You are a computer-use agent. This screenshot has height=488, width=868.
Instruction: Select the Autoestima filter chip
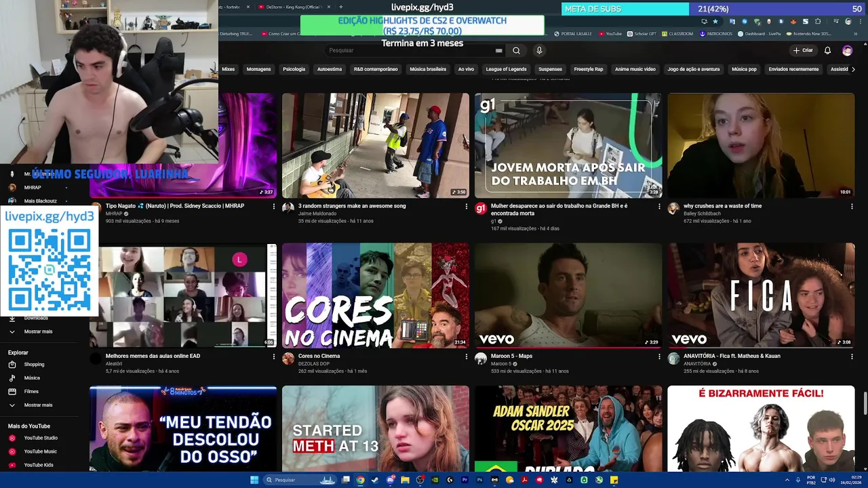330,69
